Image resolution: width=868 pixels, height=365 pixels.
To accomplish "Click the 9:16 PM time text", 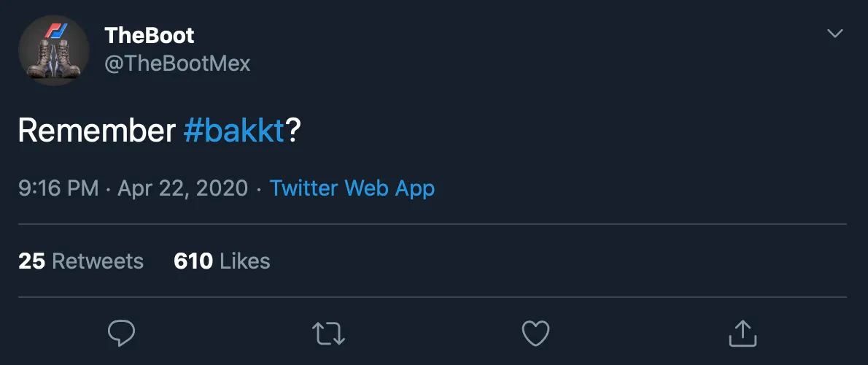I will pos(58,188).
